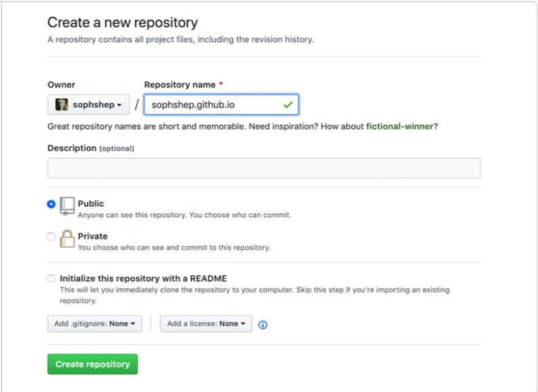538x392 pixels.
Task: Click the Create a new repository heading
Action: tap(123, 23)
